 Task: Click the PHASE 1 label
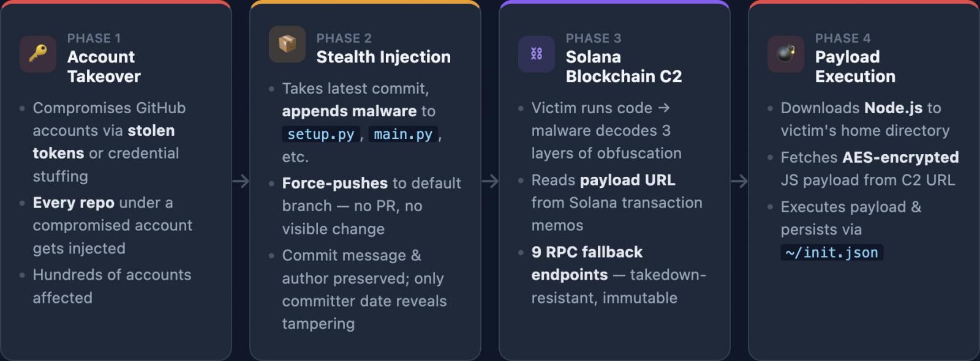click(x=94, y=38)
